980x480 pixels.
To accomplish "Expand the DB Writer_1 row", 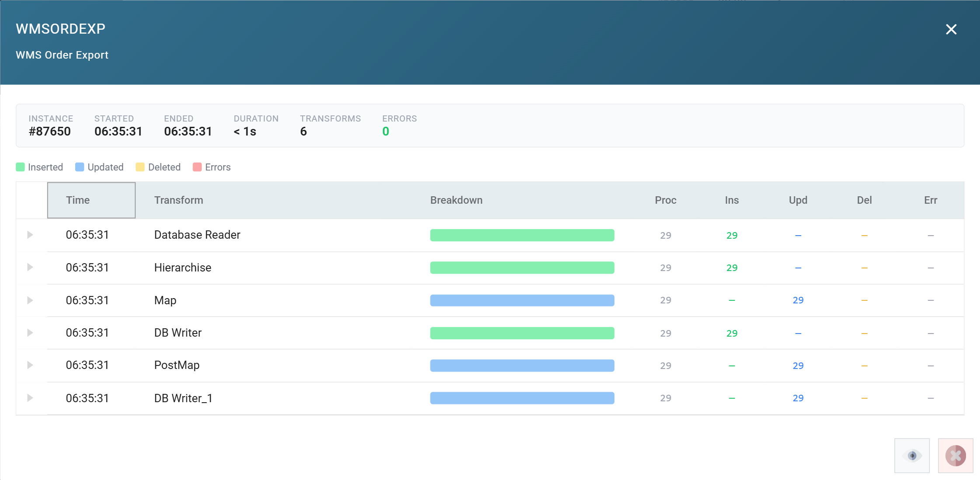I will click(30, 398).
